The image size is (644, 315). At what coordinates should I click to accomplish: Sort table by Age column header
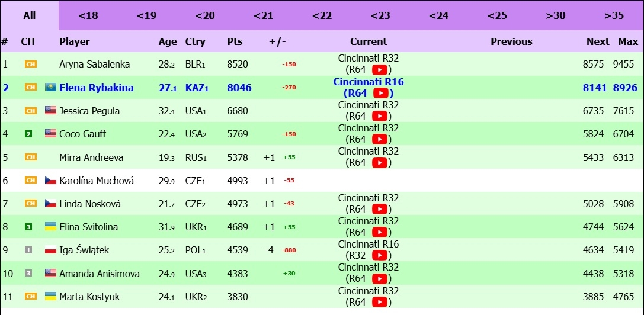(168, 41)
